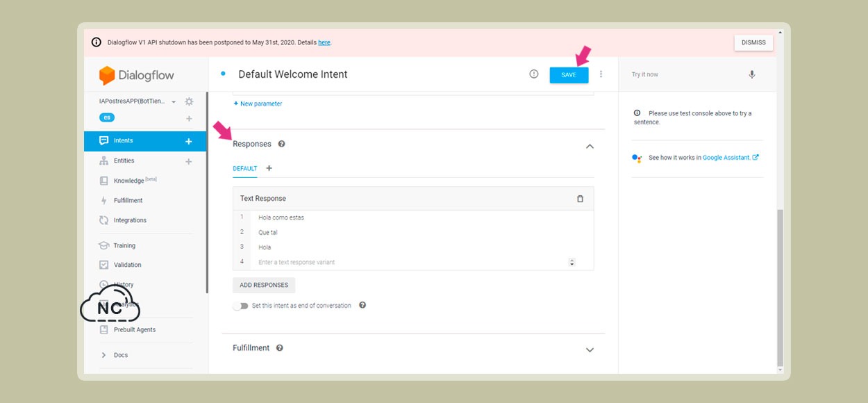
Task: Click help icon beside end of conversation
Action: click(362, 305)
